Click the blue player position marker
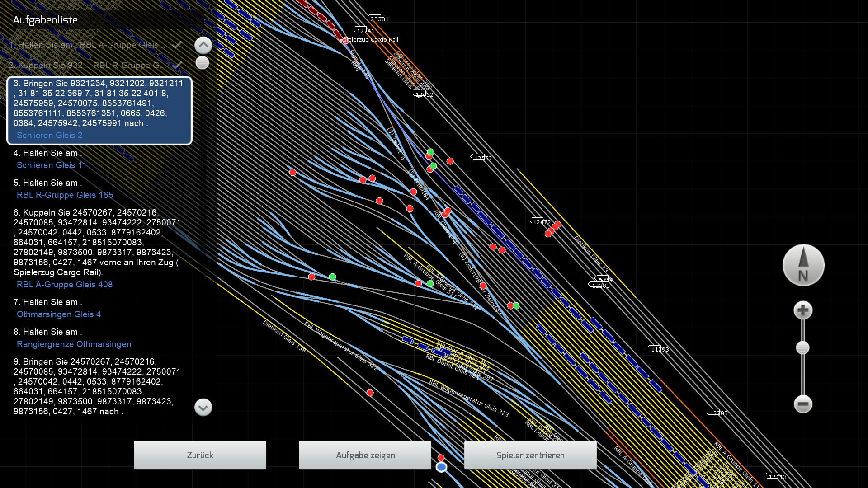Viewport: 868px width, 488px height. [x=441, y=467]
